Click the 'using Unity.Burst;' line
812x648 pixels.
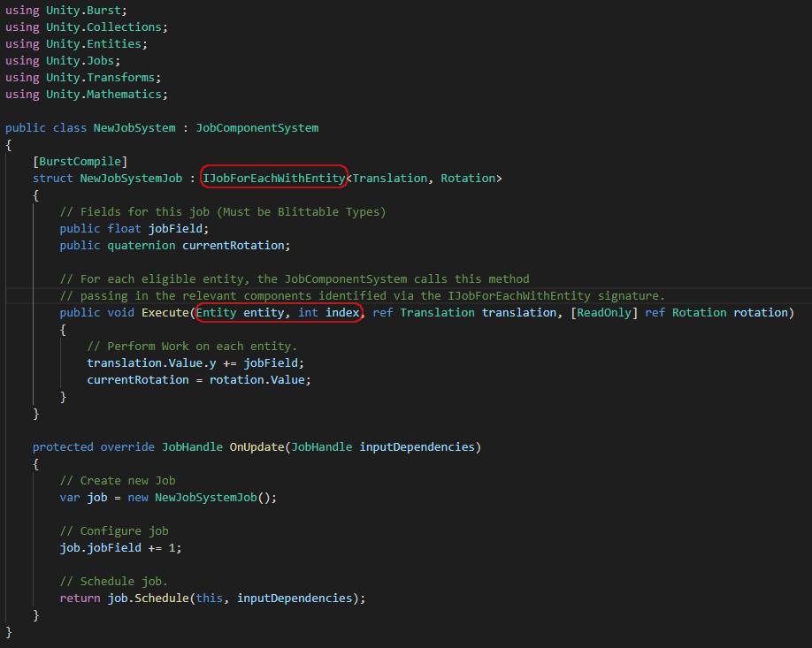(x=65, y=11)
